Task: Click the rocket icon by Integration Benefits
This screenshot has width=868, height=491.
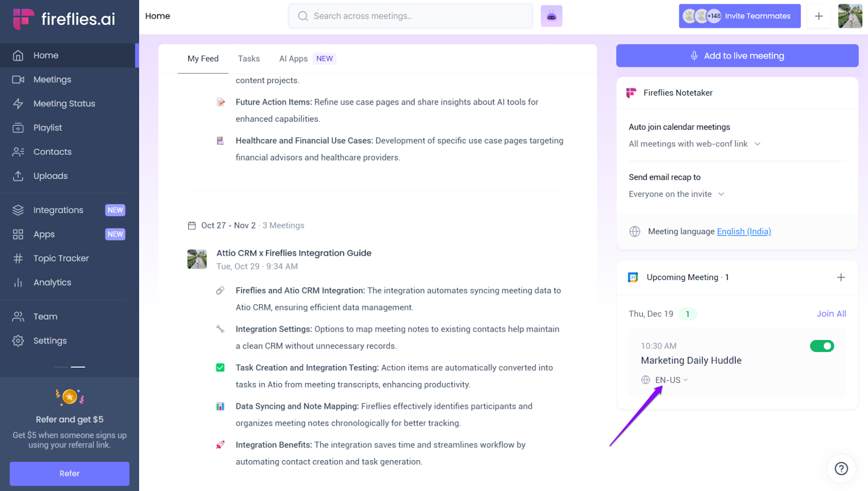Action: pyautogui.click(x=220, y=445)
